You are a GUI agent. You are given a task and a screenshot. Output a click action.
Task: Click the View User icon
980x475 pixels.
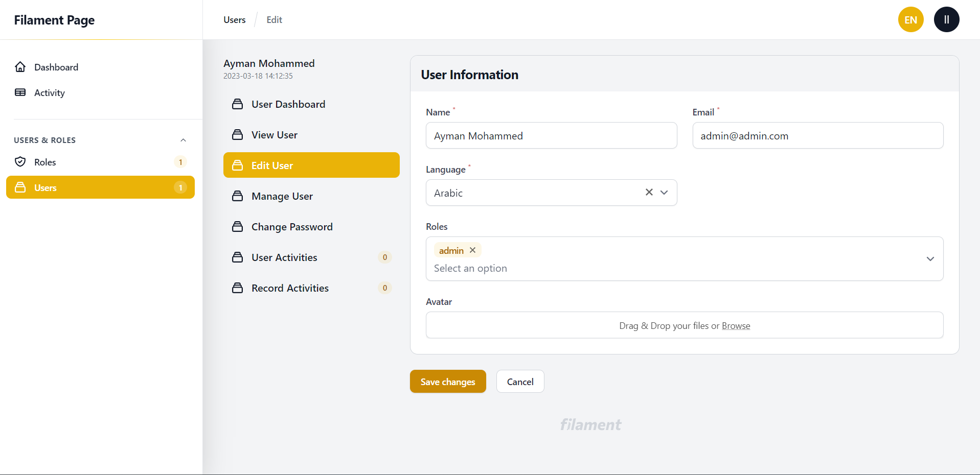click(x=238, y=135)
